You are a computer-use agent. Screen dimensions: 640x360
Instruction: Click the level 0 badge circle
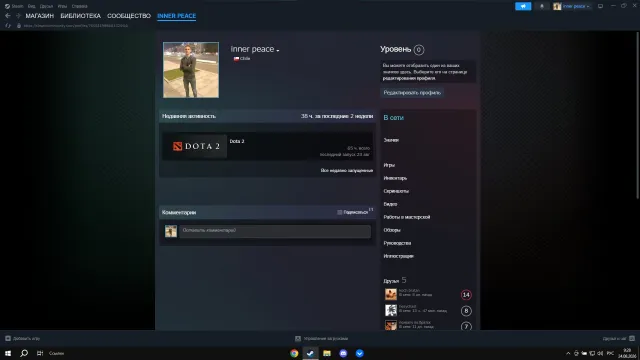click(418, 50)
